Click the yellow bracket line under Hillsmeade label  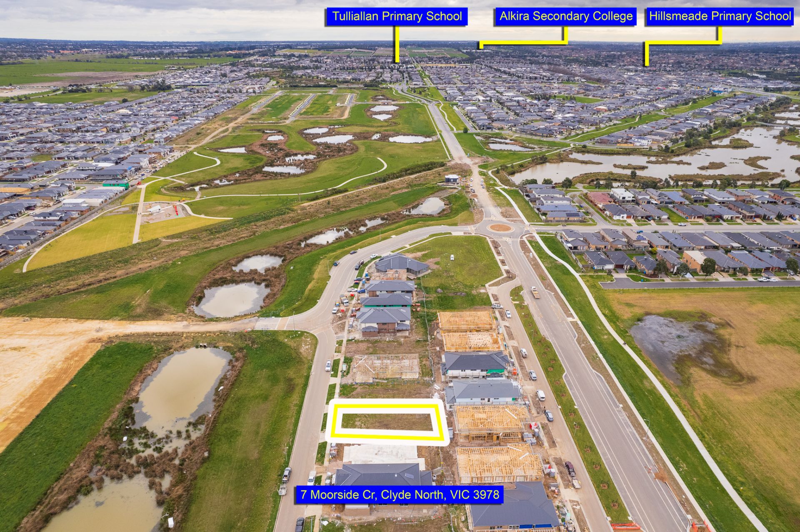[683, 42]
